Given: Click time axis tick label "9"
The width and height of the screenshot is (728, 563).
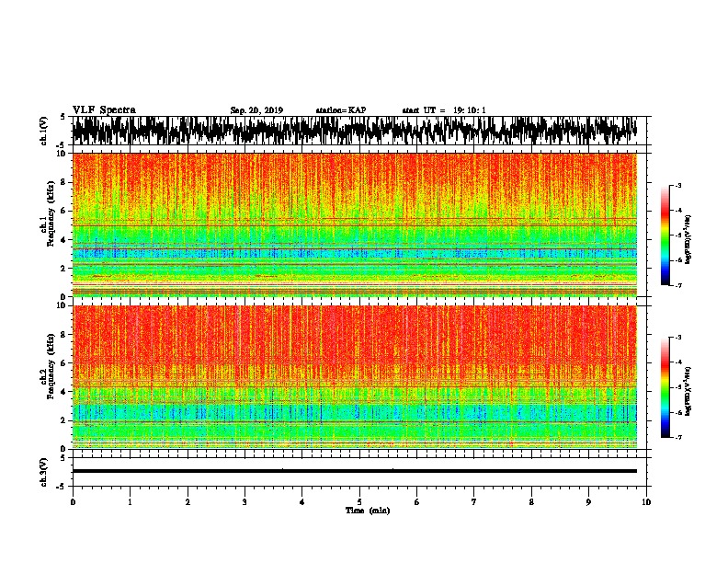Looking at the screenshot, I should (588, 502).
